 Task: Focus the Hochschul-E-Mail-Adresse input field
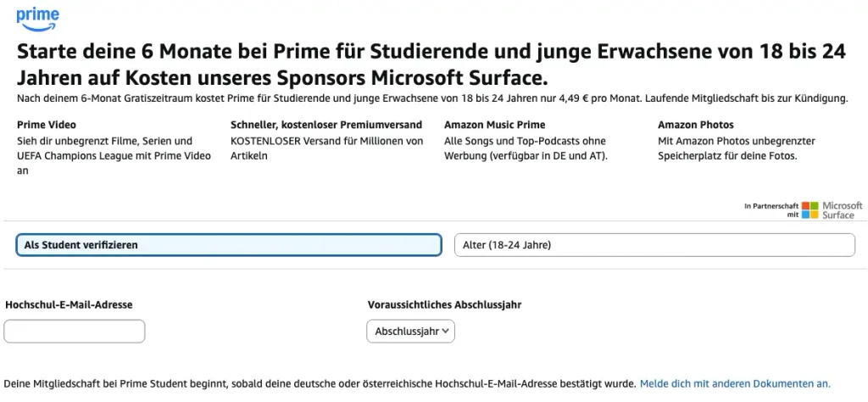tap(75, 331)
